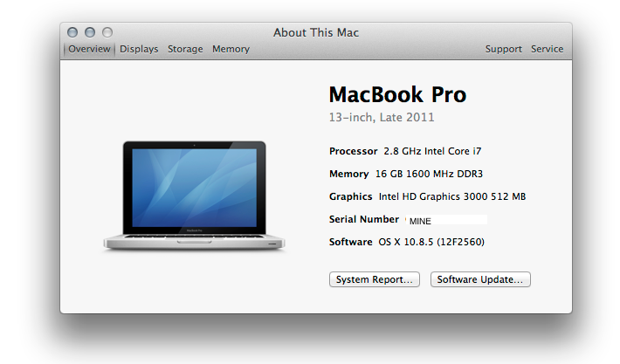Click processor value '2.8 GHz Intel Core i7'
Image resolution: width=620 pixels, height=364 pixels.
[432, 151]
